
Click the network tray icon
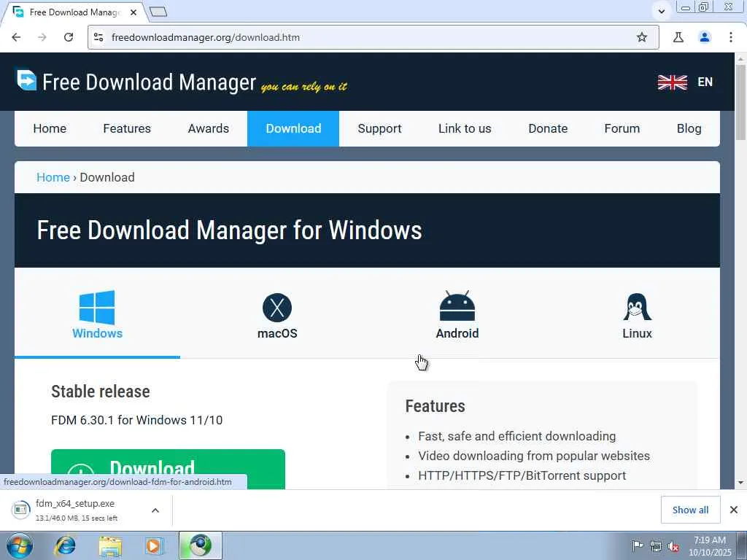[656, 547]
